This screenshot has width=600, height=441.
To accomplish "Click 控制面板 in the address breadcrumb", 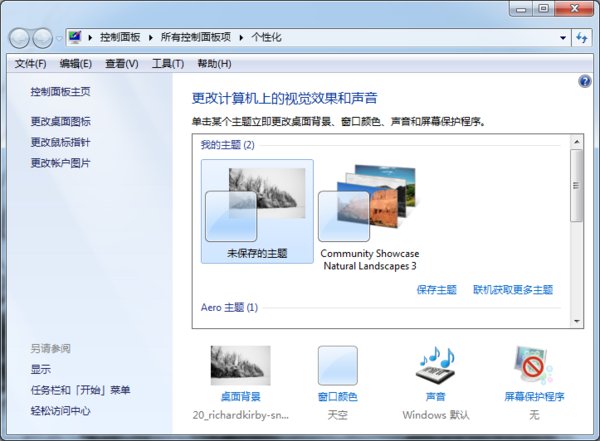I will [x=120, y=38].
